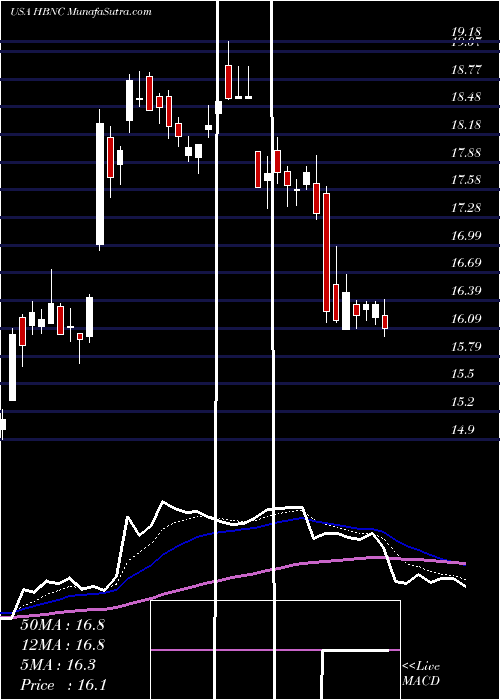Click the 18.48 price axis label
This screenshot has height=700, width=500.
tap(466, 97)
